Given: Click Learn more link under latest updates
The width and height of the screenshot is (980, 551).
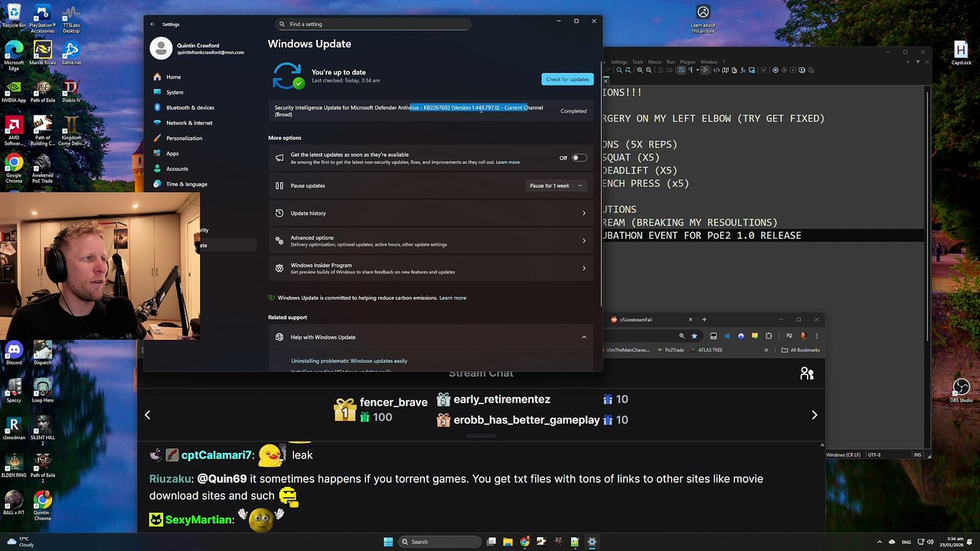Looking at the screenshot, I should pyautogui.click(x=508, y=162).
